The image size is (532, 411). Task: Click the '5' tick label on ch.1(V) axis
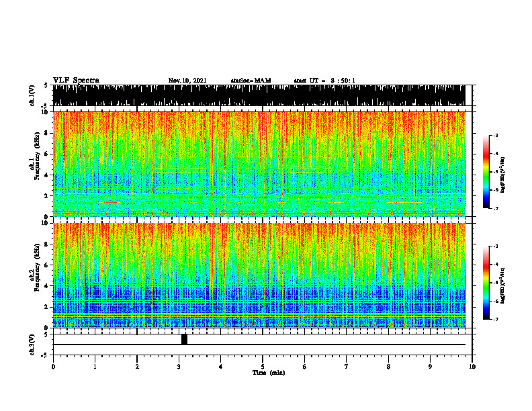click(x=46, y=85)
